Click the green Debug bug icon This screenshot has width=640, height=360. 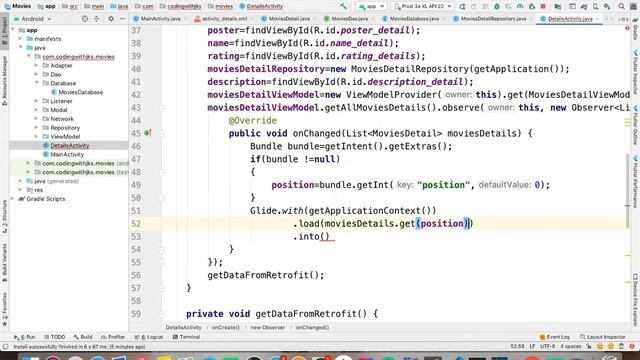(x=497, y=6)
